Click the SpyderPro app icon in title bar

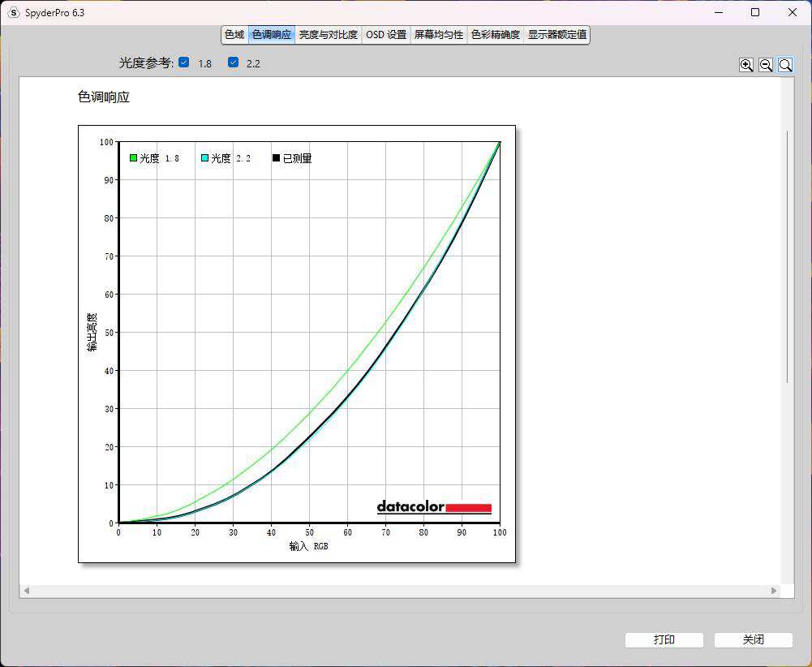[14, 12]
